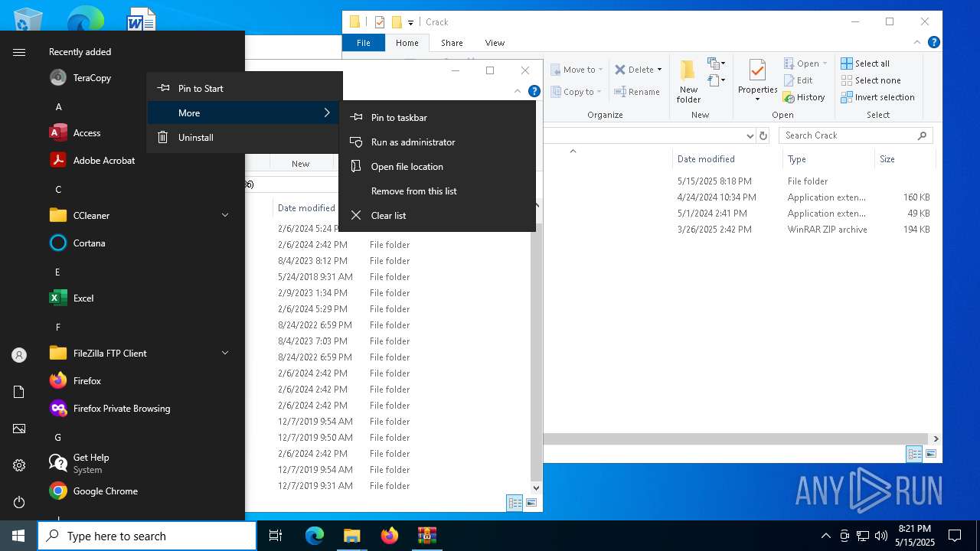Viewport: 980px width, 551px height.
Task: Click Select all in ribbon
Action: tap(865, 64)
